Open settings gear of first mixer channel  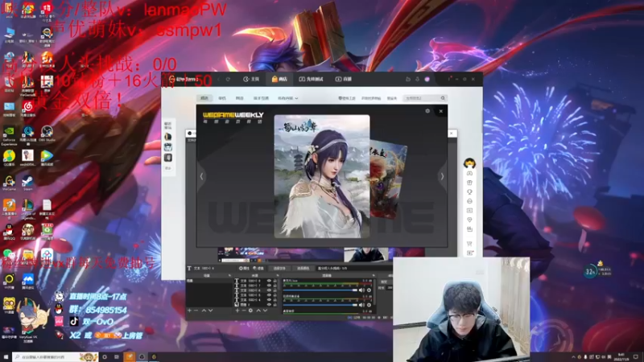click(369, 290)
